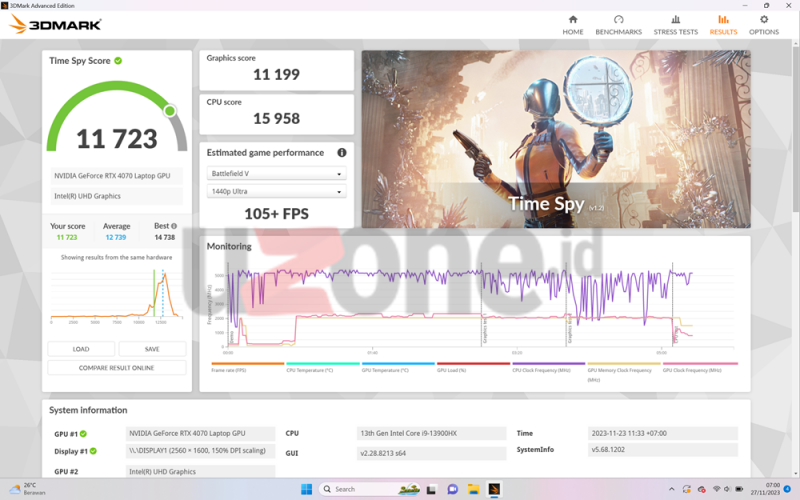Screen dimensions: 800x500
Task: Select the NVIDIA GeForce RTX 4070 score-panel field
Action: (x=116, y=176)
